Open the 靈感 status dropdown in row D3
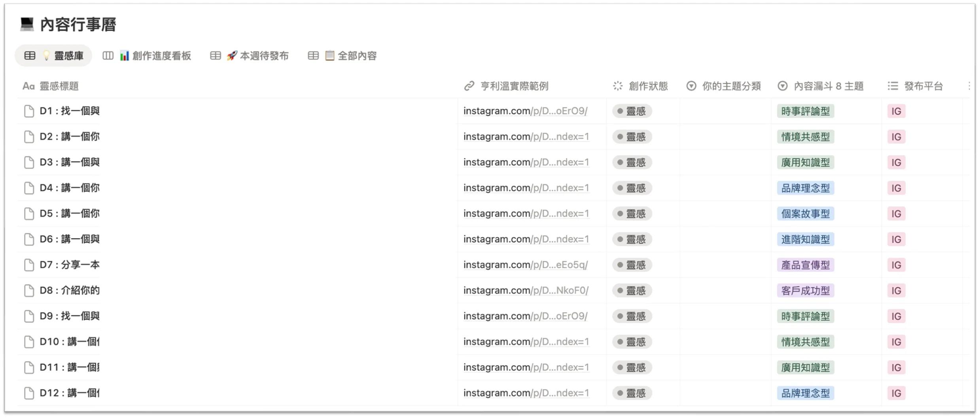Image resolution: width=980 pixels, height=418 pixels. coord(632,162)
